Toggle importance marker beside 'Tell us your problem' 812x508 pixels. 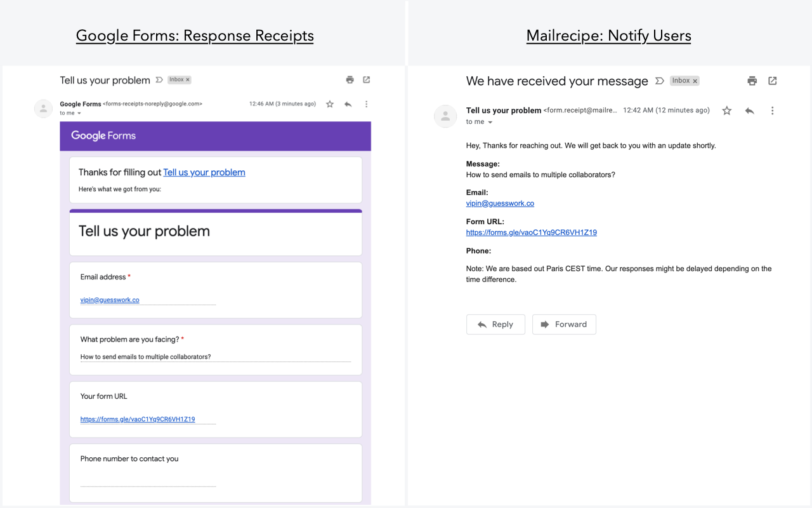(159, 80)
